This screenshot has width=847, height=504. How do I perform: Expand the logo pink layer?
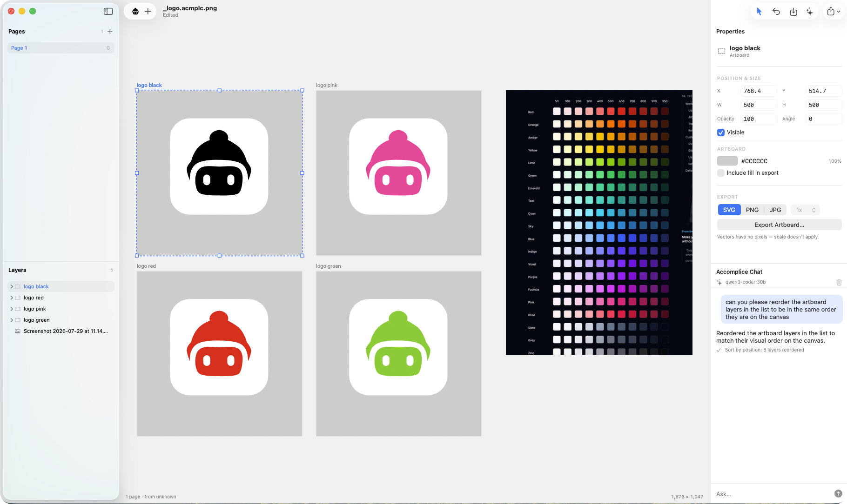(x=12, y=309)
